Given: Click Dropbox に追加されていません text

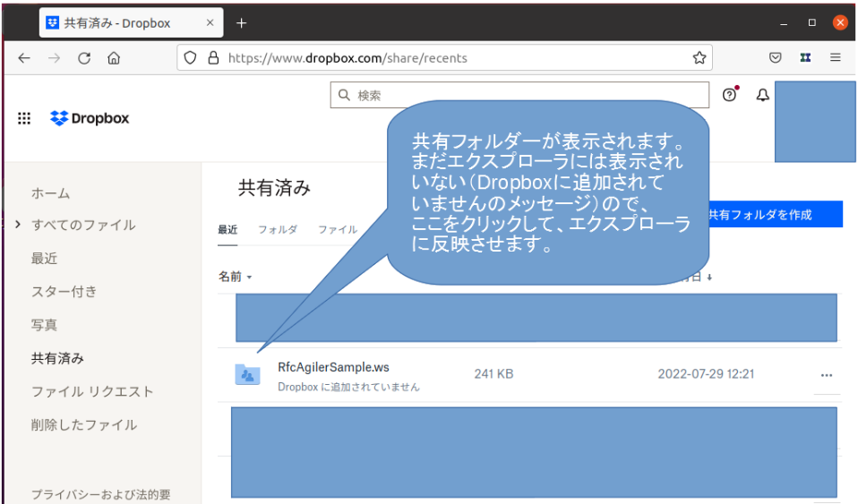Looking at the screenshot, I should [348, 387].
